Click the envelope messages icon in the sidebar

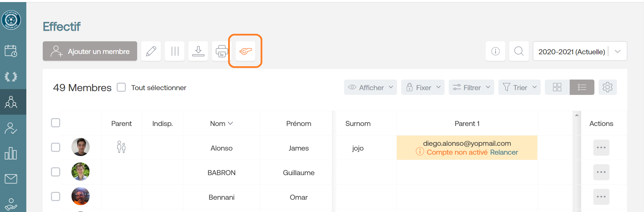[x=11, y=179]
